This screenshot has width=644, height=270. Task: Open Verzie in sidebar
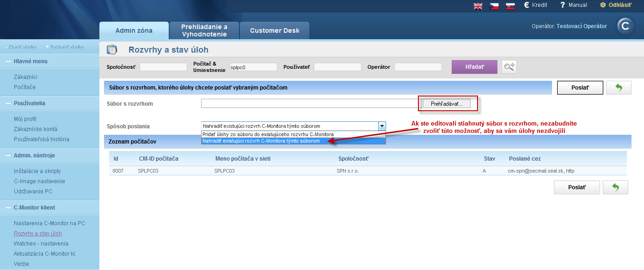pos(21,264)
